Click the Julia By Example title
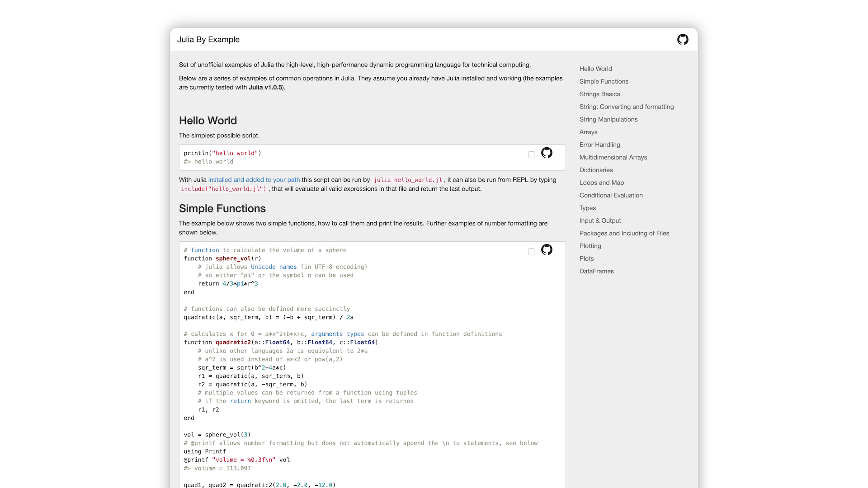 coord(208,40)
